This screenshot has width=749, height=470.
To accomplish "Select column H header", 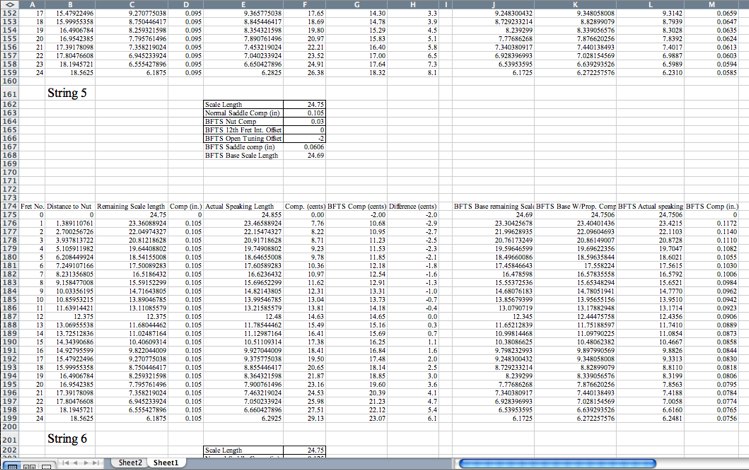I will click(x=413, y=4).
